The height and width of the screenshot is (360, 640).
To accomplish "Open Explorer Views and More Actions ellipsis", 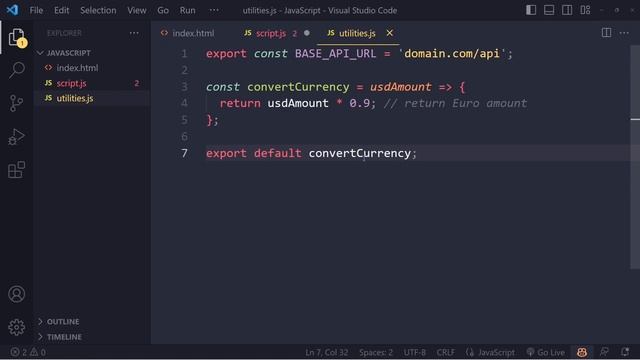I will pyautogui.click(x=134, y=33).
